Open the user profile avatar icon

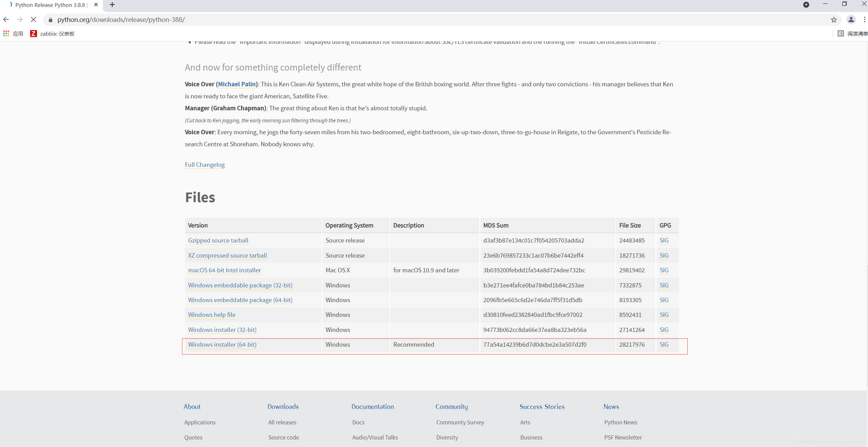pos(851,20)
